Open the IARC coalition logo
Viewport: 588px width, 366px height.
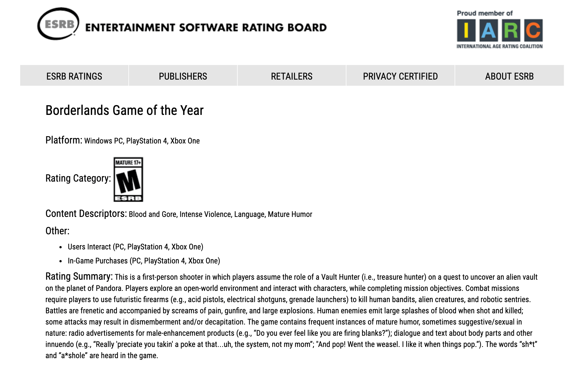(x=499, y=30)
